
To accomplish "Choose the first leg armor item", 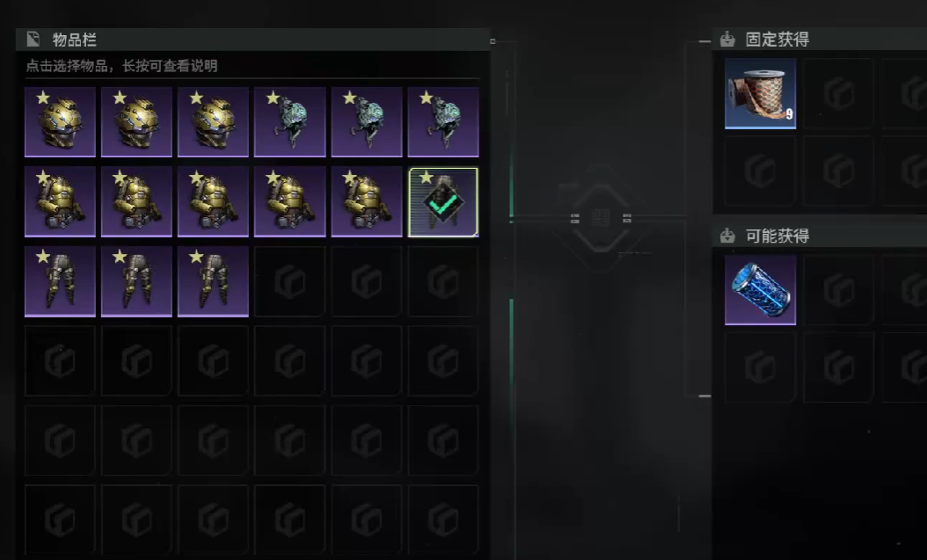I will [x=60, y=282].
